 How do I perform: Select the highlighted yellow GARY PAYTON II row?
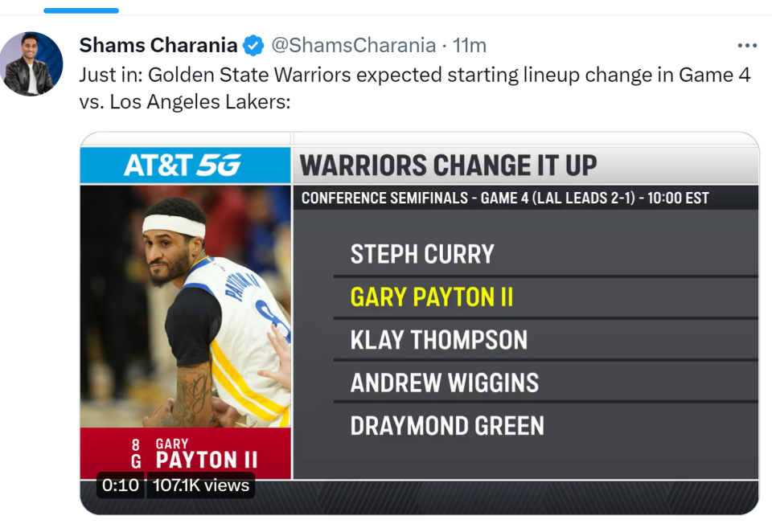point(432,297)
